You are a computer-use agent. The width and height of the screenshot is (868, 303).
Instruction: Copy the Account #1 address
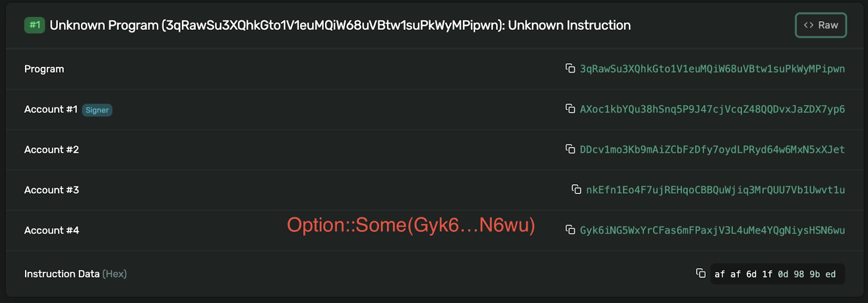[570, 108]
